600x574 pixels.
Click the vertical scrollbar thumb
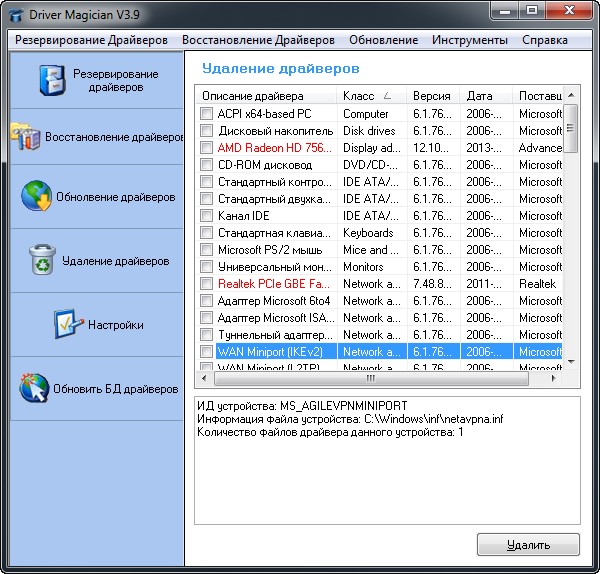pyautogui.click(x=571, y=128)
